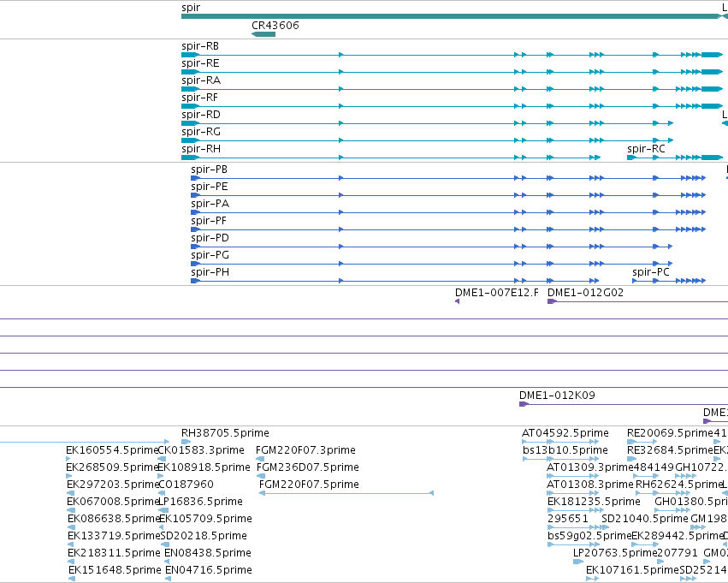Open the EK105709.5prime EST
The height and width of the screenshot is (583, 728).
[x=205, y=519]
